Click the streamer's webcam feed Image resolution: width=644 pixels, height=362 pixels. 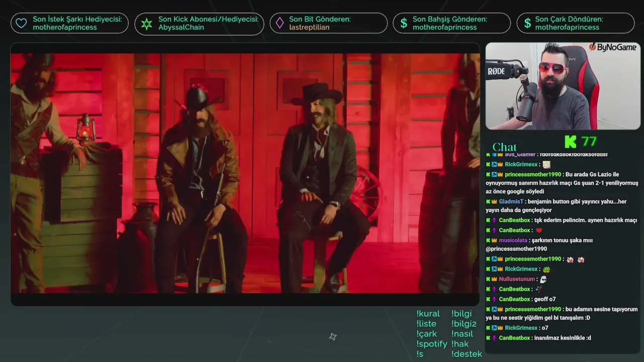click(563, 86)
